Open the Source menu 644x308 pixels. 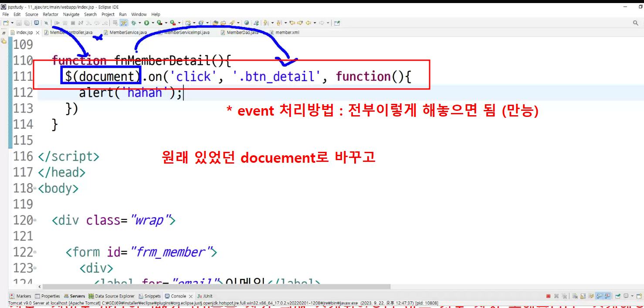click(32, 14)
